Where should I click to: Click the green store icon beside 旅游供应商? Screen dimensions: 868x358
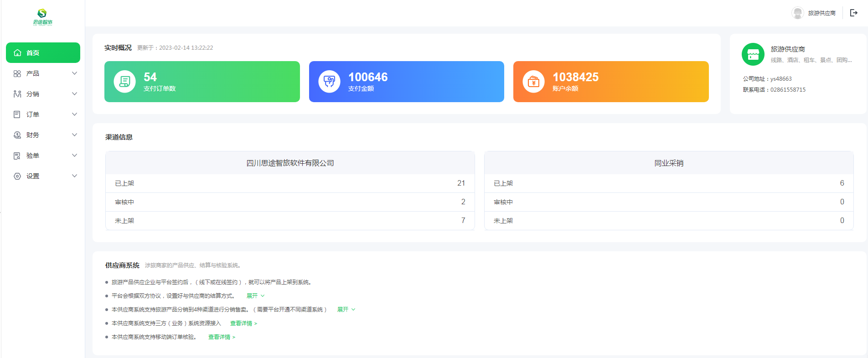[753, 54]
